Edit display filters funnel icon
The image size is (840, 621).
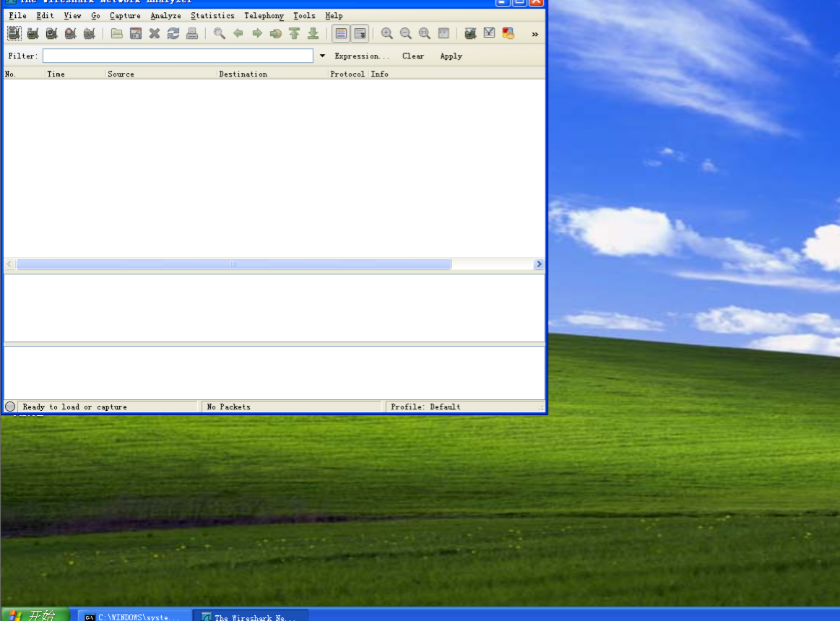(489, 33)
